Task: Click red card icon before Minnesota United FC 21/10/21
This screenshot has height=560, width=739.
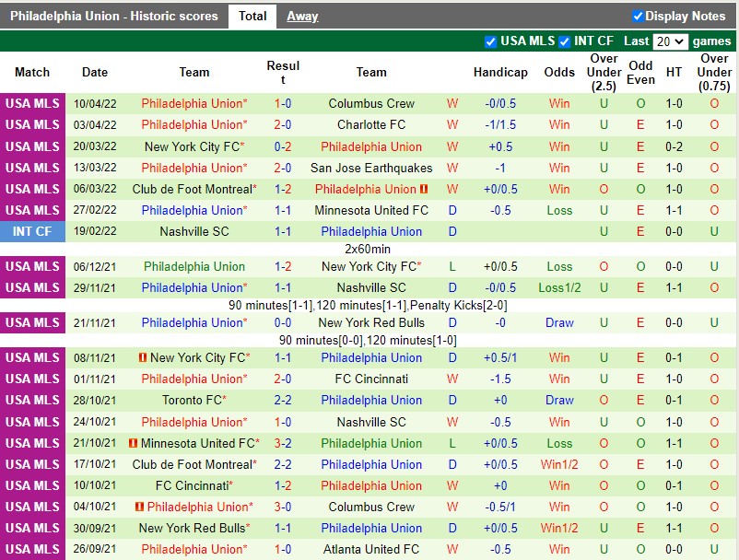Action: click(134, 443)
